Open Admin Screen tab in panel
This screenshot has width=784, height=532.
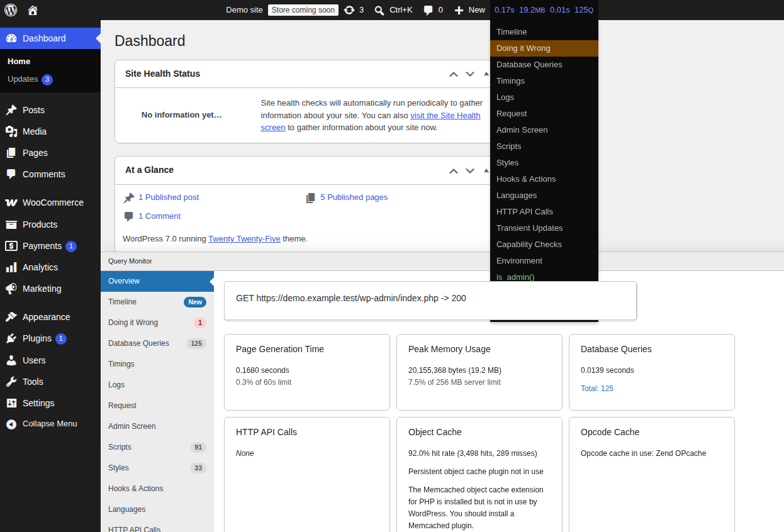point(157,426)
